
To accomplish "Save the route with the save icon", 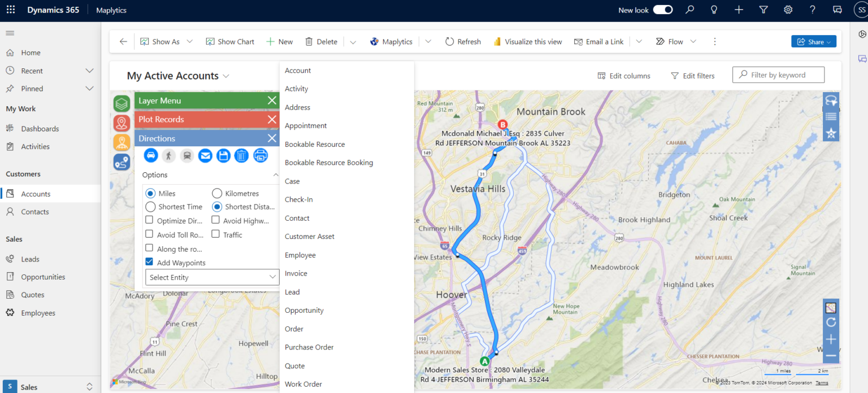I will (x=223, y=155).
